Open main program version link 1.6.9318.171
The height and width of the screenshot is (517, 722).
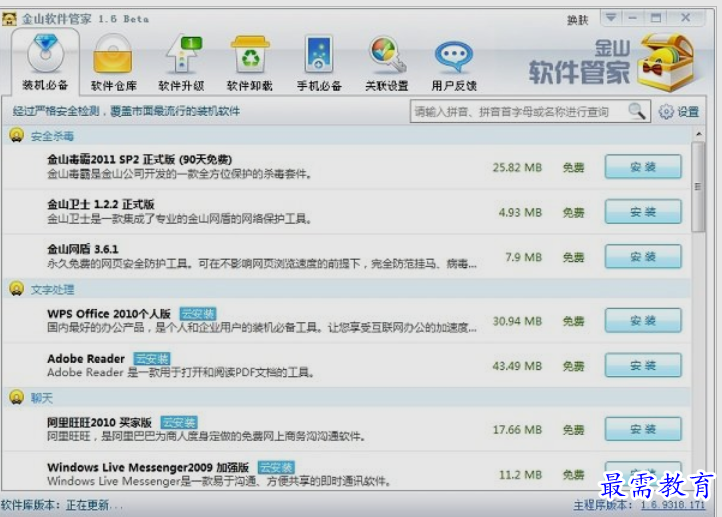(673, 505)
